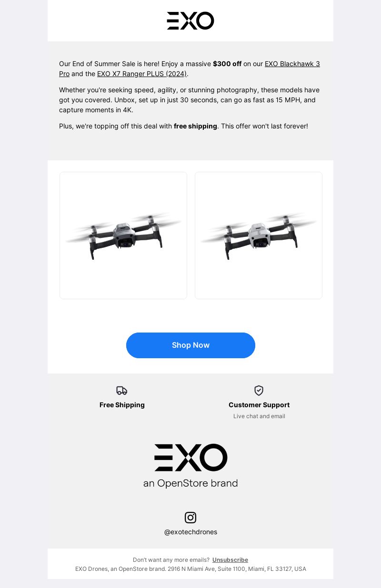Click the delivery truck icon
381x588 pixels.
click(122, 391)
